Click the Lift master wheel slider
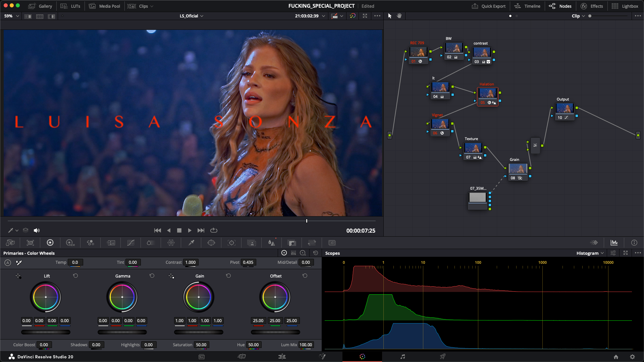The width and height of the screenshot is (644, 362). coord(46,332)
